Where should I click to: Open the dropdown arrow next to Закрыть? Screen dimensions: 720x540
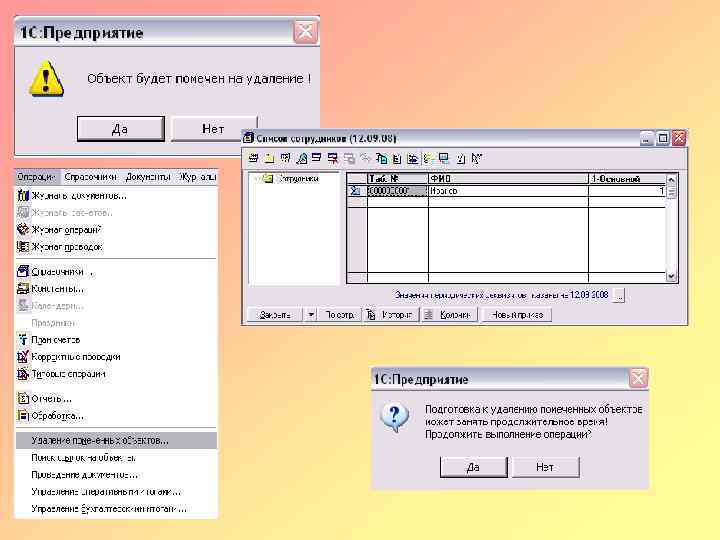[311, 315]
